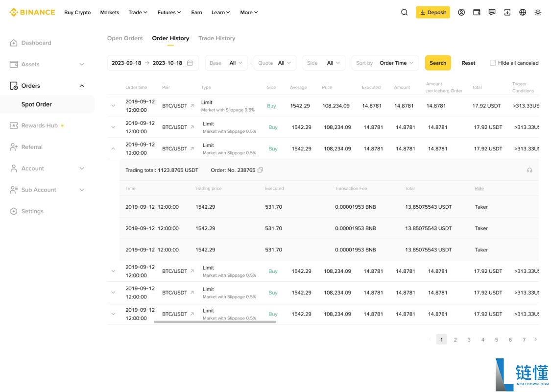Toggle the sun theme icon
The height and width of the screenshot is (392, 551).
[x=538, y=12]
